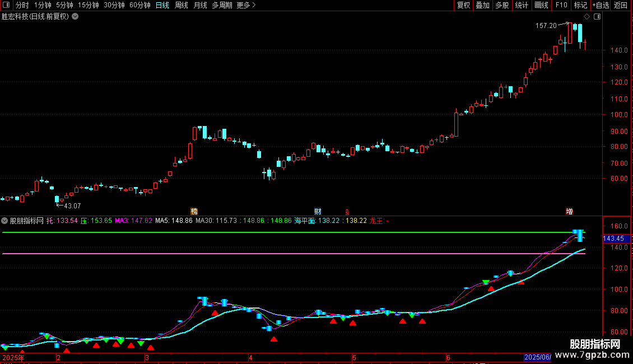Switch to 分时 intraday view
Screen dimensions: 633x364
22,5
